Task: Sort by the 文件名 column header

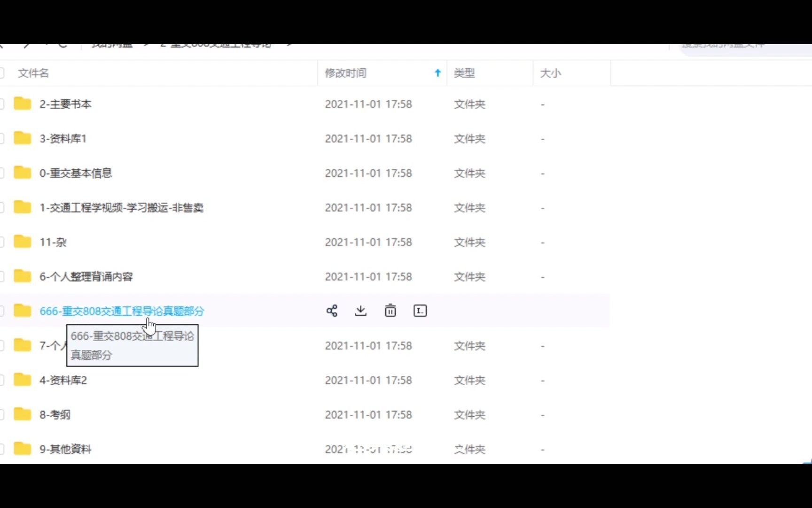Action: pyautogui.click(x=33, y=73)
